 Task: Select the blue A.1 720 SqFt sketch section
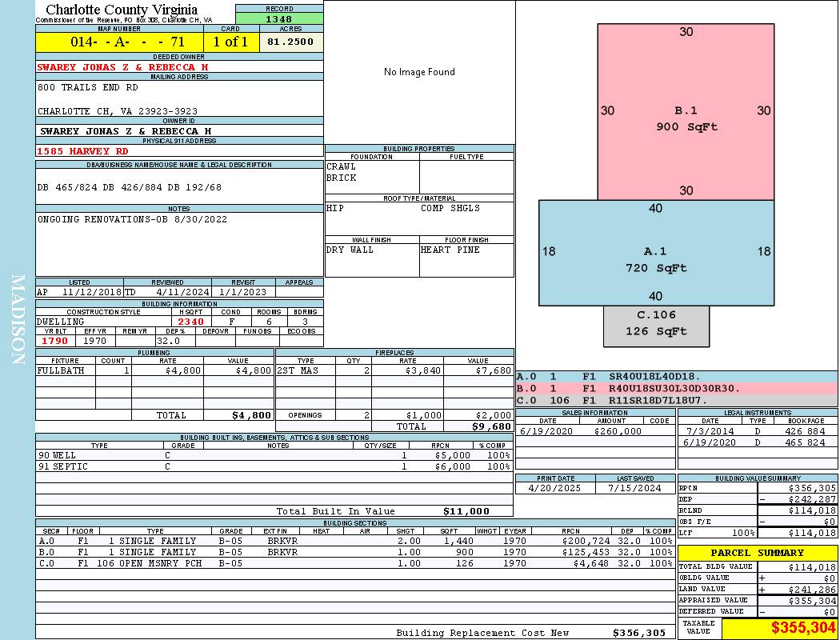point(656,252)
